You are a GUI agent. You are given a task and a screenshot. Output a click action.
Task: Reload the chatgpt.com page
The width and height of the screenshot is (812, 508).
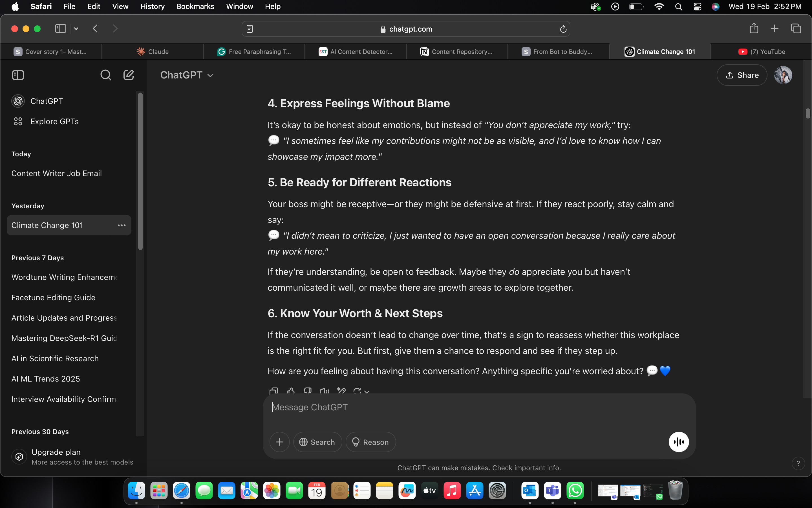(563, 29)
